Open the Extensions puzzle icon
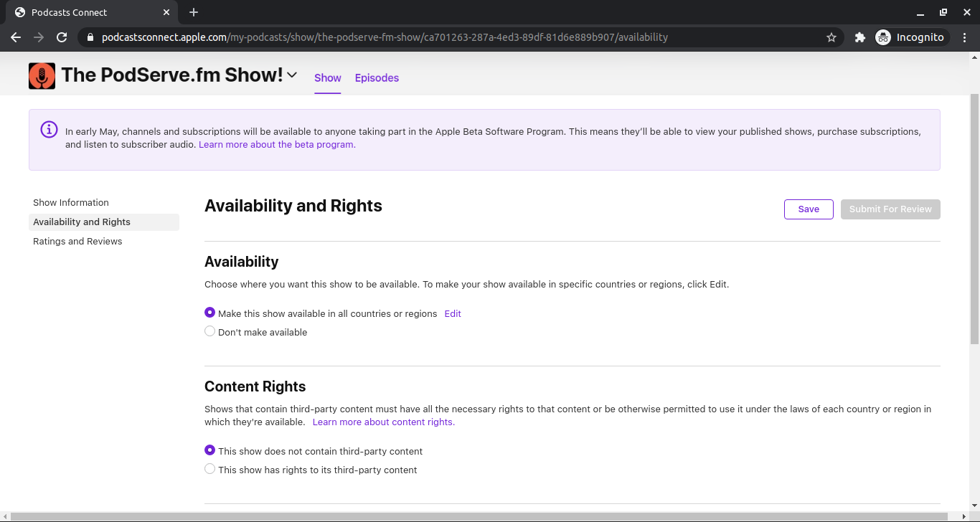 859,37
